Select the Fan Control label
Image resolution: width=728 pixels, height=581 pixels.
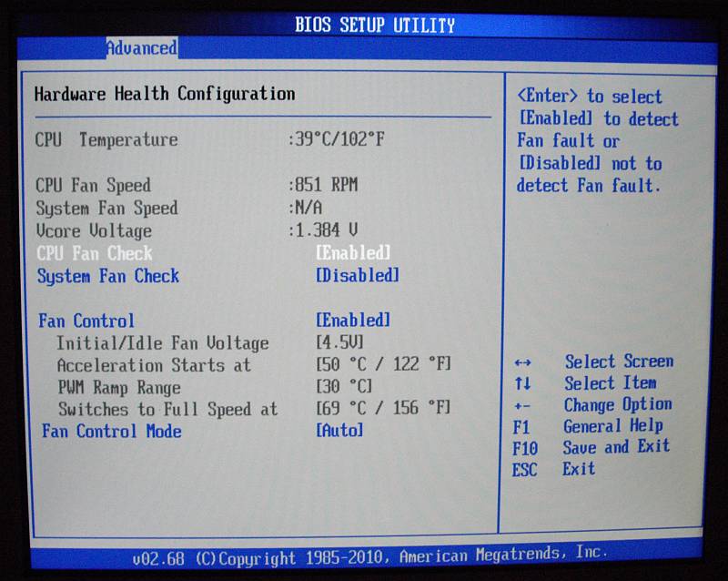pyautogui.click(x=86, y=321)
